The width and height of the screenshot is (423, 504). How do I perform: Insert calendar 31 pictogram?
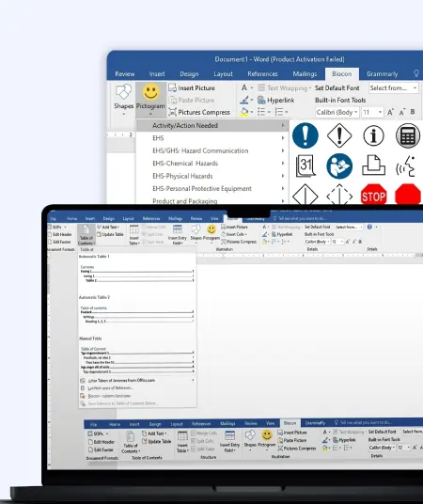305,165
